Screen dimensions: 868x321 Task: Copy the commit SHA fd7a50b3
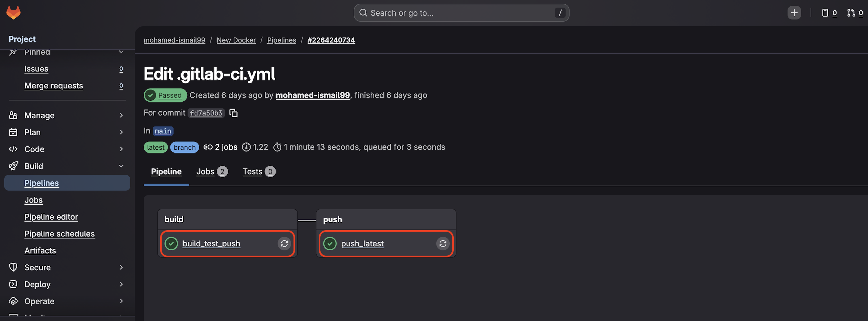[234, 113]
